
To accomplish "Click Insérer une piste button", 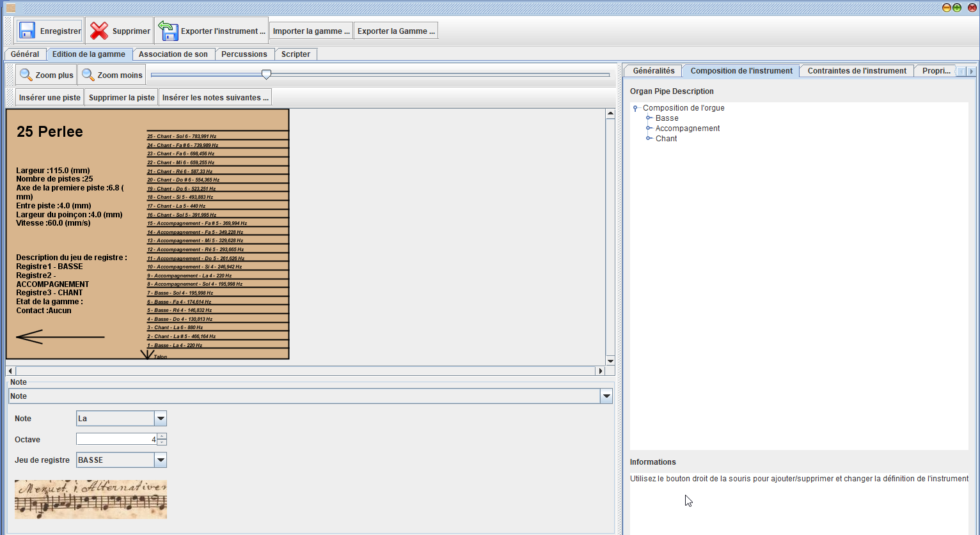I will tap(50, 98).
